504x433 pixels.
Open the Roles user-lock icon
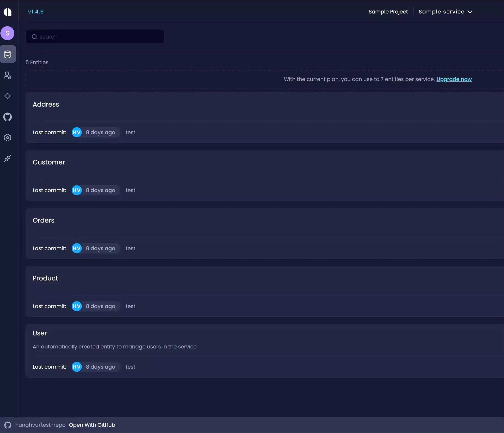coord(8,75)
